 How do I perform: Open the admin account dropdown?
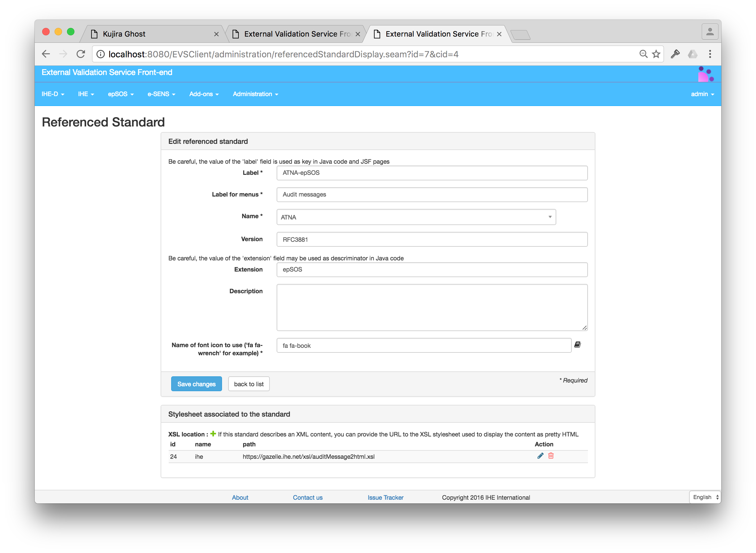[702, 94]
